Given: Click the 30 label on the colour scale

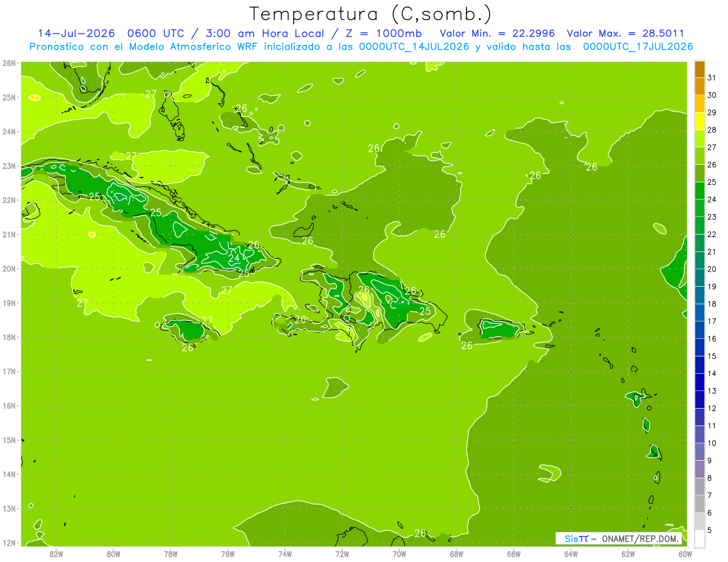Looking at the screenshot, I should [712, 95].
